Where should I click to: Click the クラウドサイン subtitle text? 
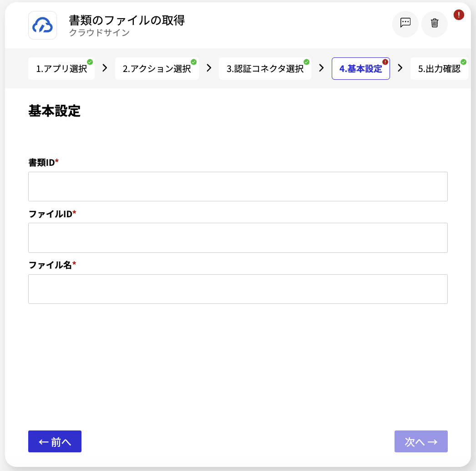[99, 32]
